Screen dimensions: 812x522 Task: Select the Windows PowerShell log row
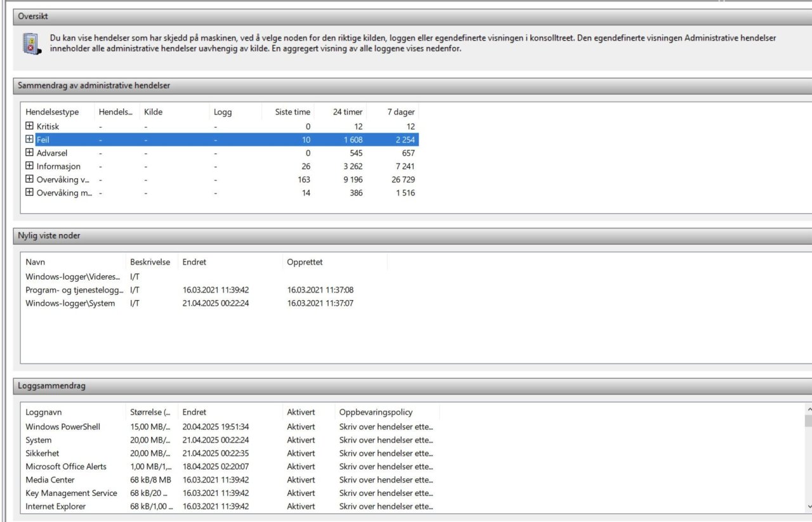pyautogui.click(x=63, y=427)
